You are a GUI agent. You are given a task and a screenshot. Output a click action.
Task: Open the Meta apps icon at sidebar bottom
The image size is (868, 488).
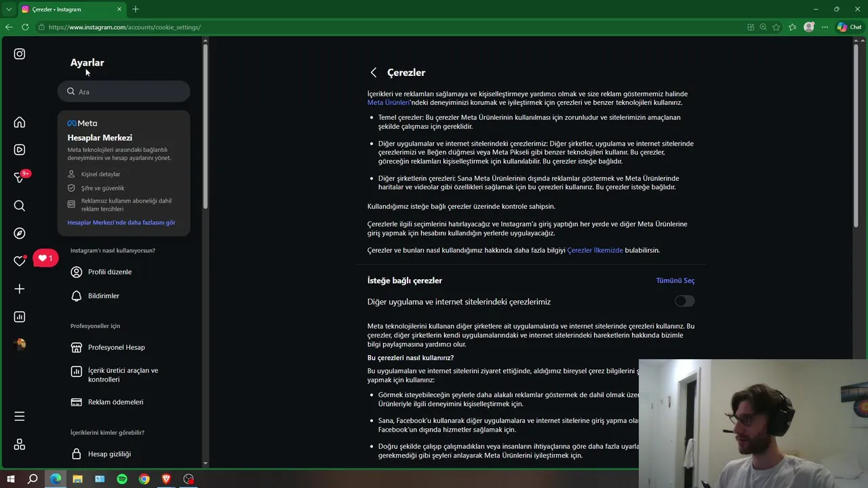click(20, 445)
